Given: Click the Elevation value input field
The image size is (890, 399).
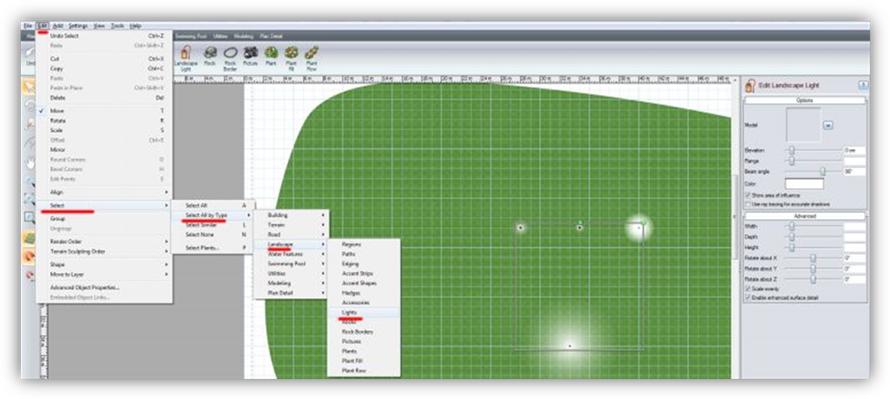Looking at the screenshot, I should click(854, 150).
